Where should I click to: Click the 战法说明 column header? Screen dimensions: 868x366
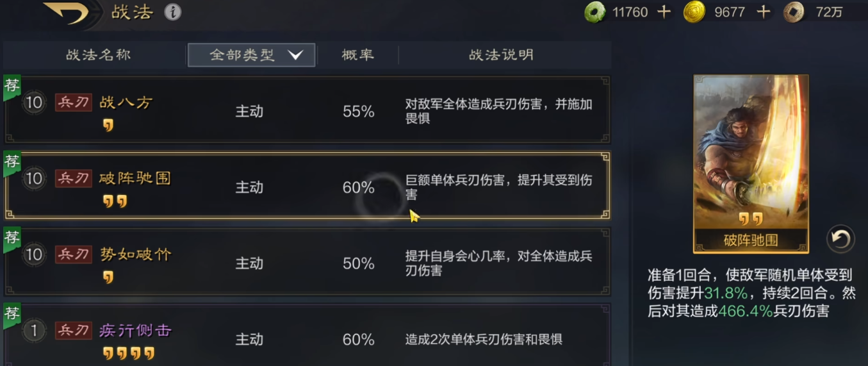(501, 55)
